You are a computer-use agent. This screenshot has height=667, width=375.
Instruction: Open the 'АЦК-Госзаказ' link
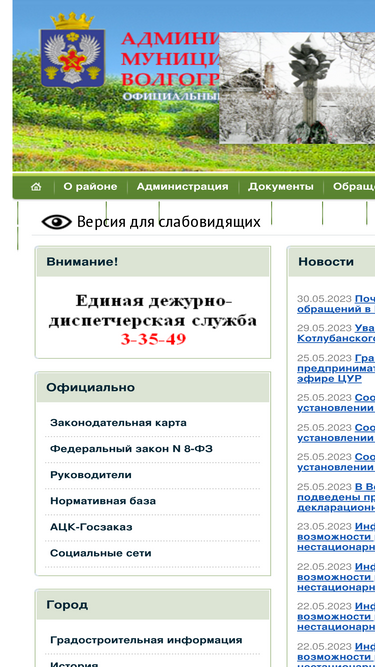tap(91, 527)
